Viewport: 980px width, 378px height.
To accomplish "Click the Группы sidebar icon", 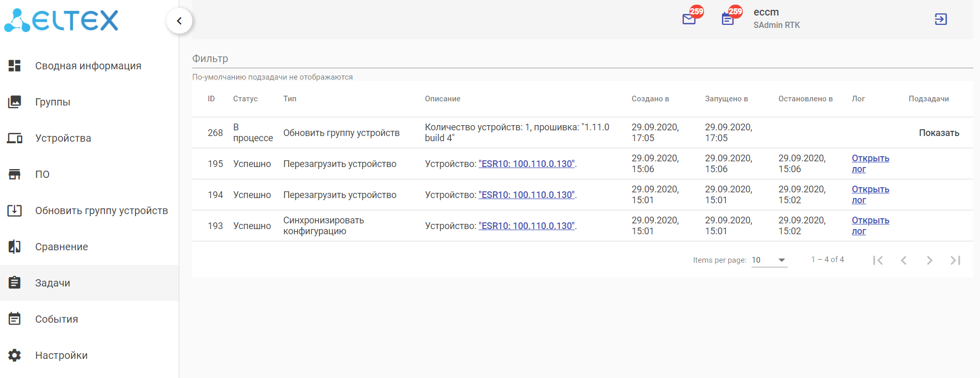I will tap(14, 102).
